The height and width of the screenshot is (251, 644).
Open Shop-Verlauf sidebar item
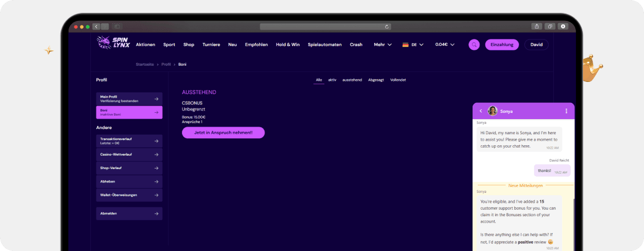click(129, 168)
